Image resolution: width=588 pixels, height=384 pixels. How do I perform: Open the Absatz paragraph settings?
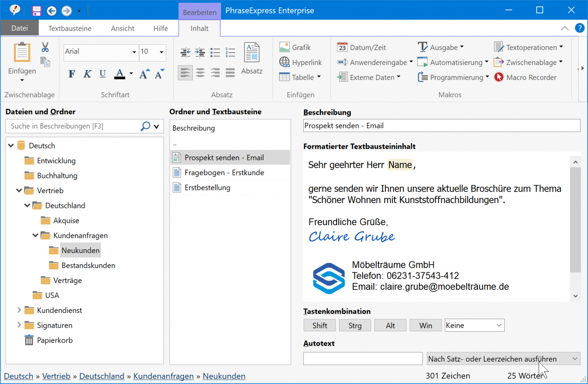tap(252, 59)
